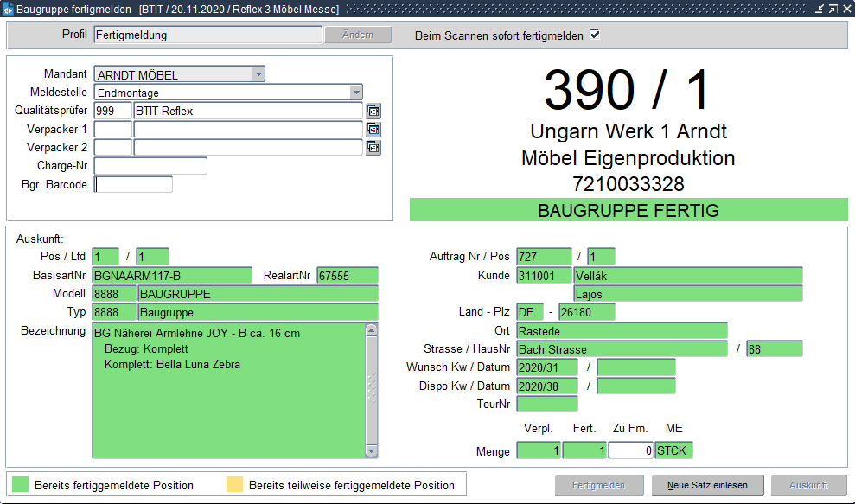Open the Meldestelle dropdown list
The image size is (855, 504).
(355, 93)
